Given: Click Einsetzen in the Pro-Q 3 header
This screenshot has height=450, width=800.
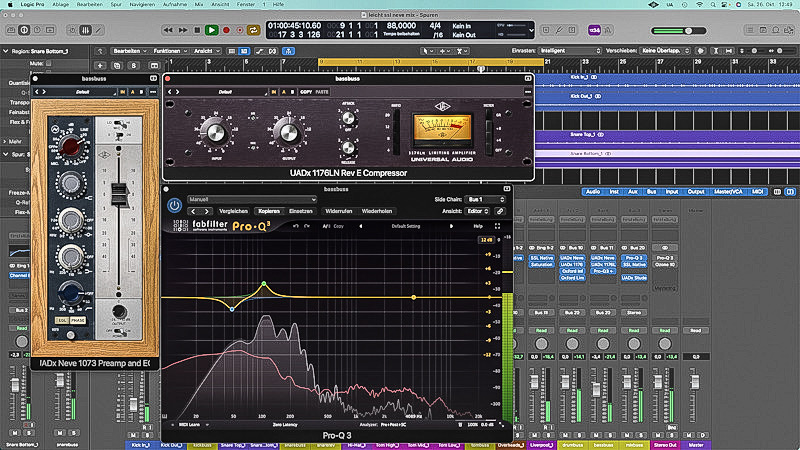Looking at the screenshot, I should [301, 211].
